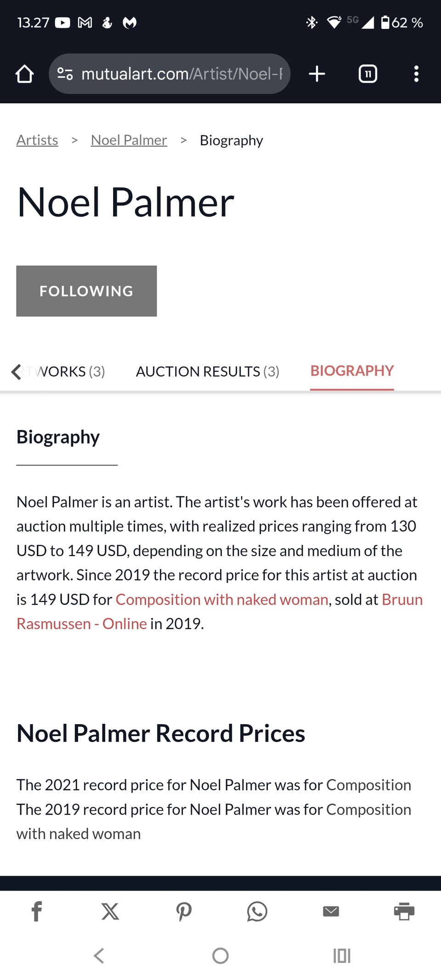Click the mutualart.com address bar
The width and height of the screenshot is (441, 980).
[x=181, y=74]
